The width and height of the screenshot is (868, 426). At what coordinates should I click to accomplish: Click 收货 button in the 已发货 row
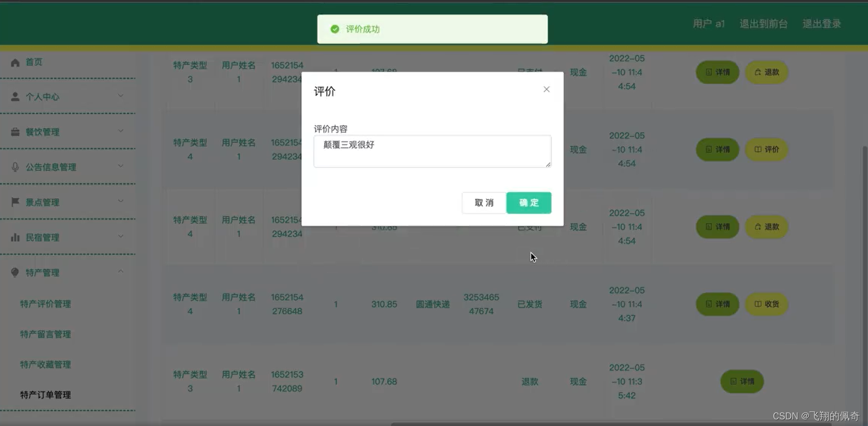(x=766, y=304)
